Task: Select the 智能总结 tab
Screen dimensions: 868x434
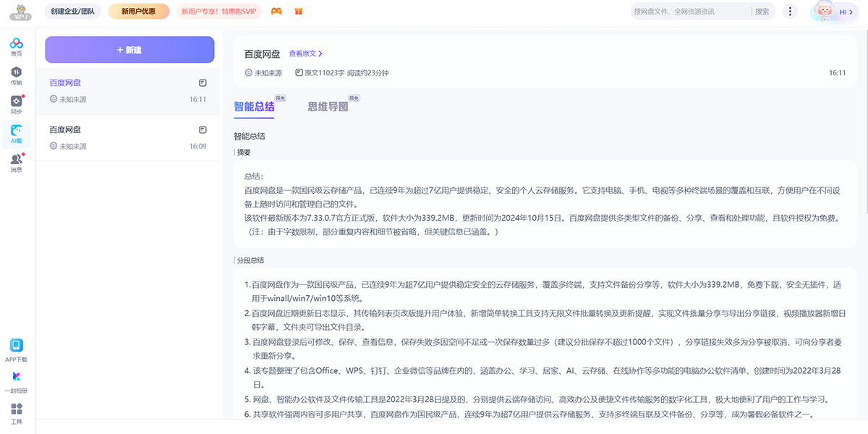Action: [254, 106]
